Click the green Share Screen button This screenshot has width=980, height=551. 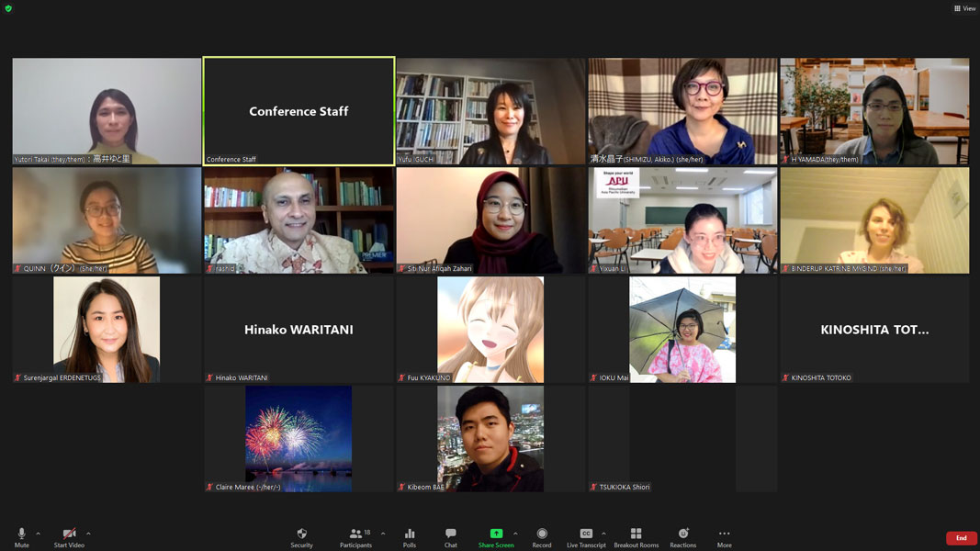(x=496, y=537)
